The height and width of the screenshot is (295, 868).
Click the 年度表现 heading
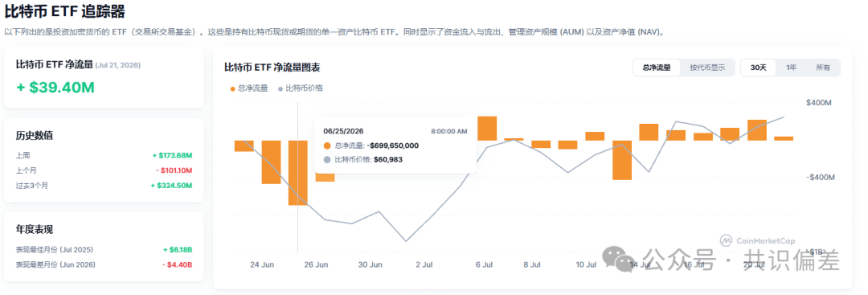(x=35, y=229)
